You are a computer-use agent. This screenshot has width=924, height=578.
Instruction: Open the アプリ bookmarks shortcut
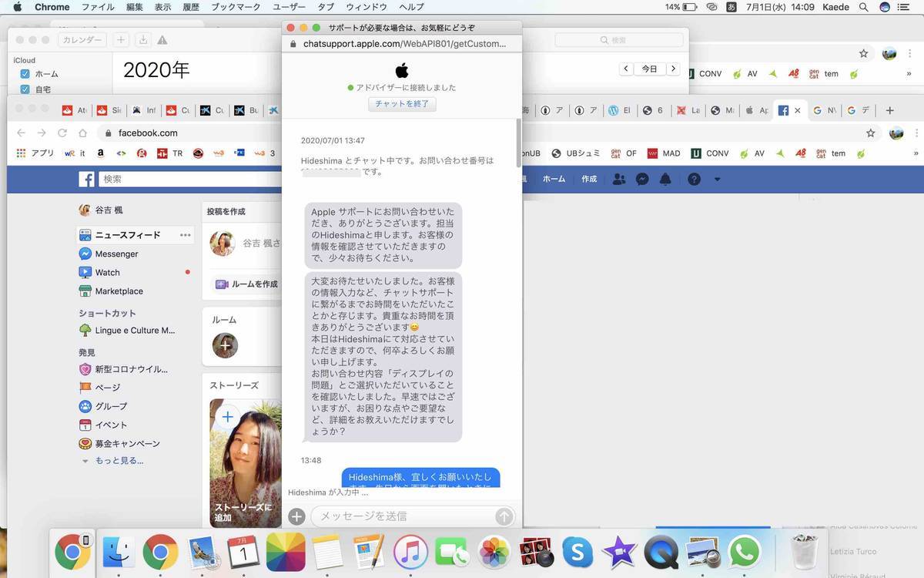35,153
